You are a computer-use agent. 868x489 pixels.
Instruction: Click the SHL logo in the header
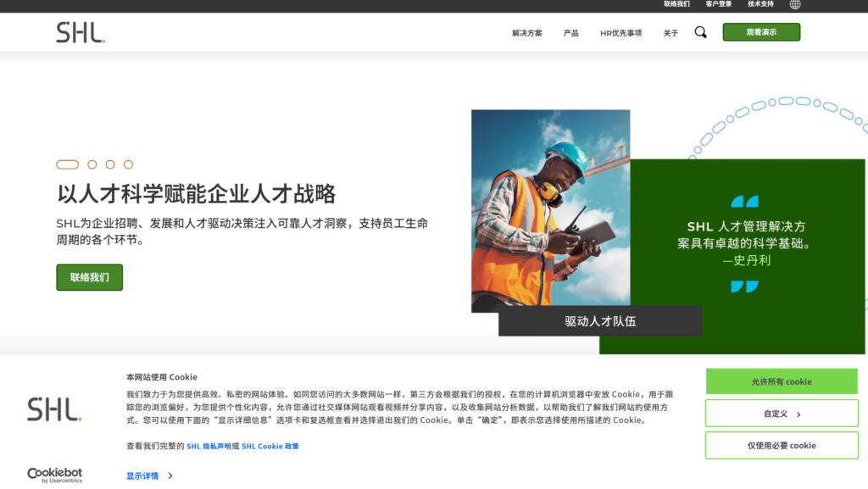79,33
